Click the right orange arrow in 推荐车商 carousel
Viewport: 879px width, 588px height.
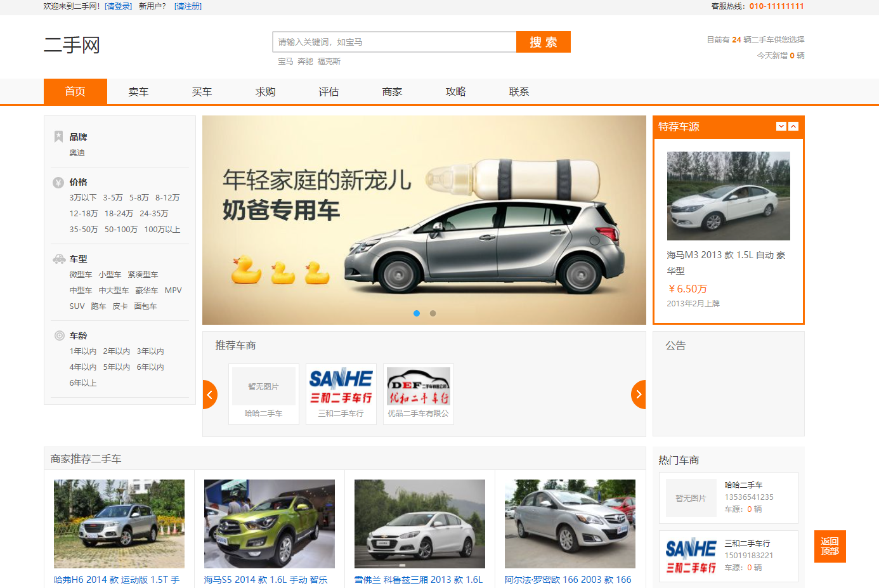click(638, 394)
